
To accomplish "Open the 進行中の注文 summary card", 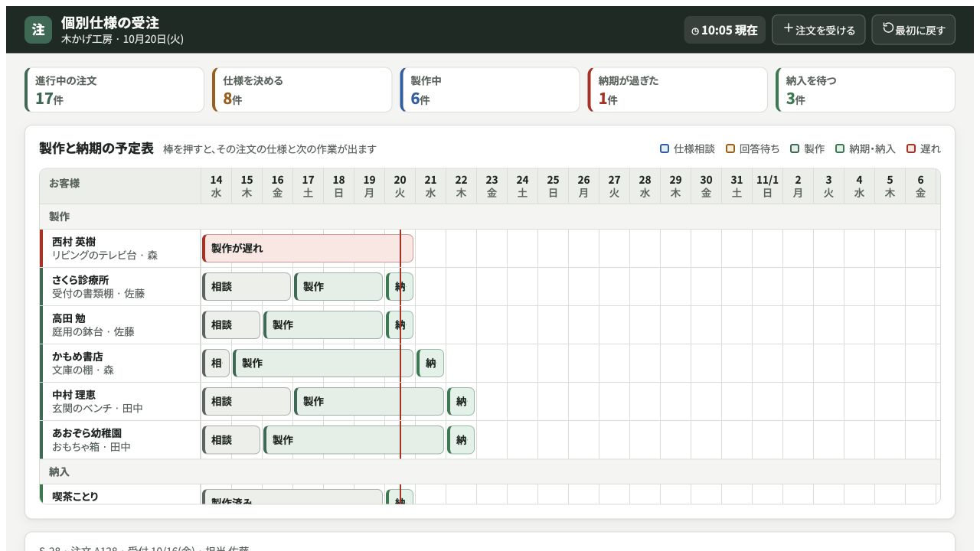I will (115, 90).
